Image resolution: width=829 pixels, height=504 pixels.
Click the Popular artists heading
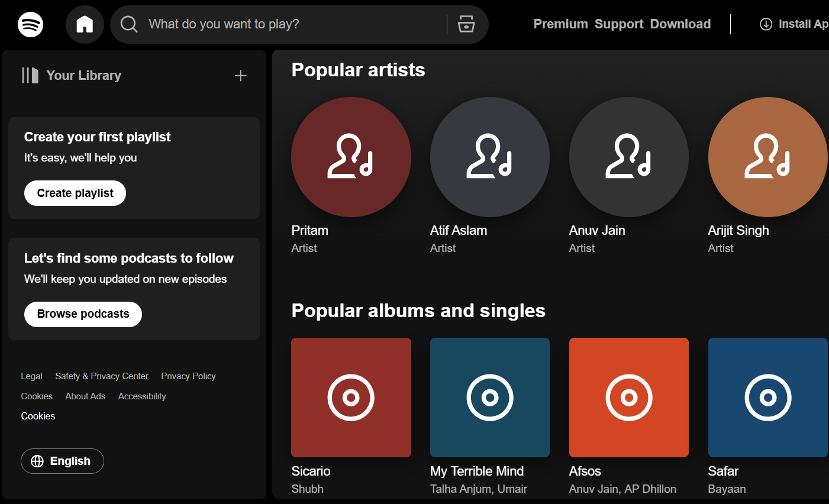click(358, 70)
